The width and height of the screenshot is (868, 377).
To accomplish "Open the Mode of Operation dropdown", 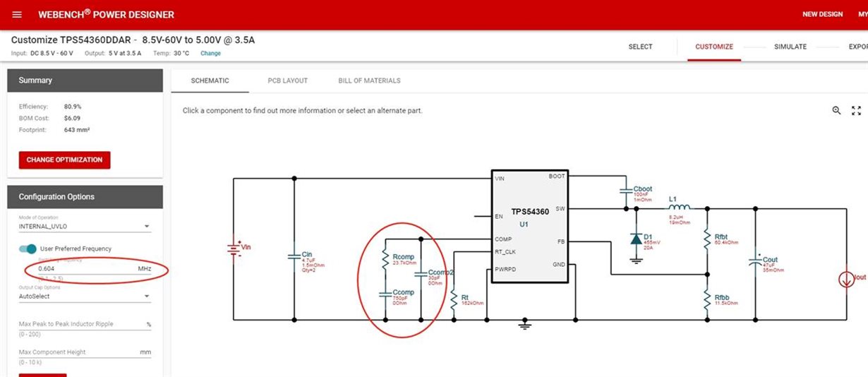I will [85, 227].
